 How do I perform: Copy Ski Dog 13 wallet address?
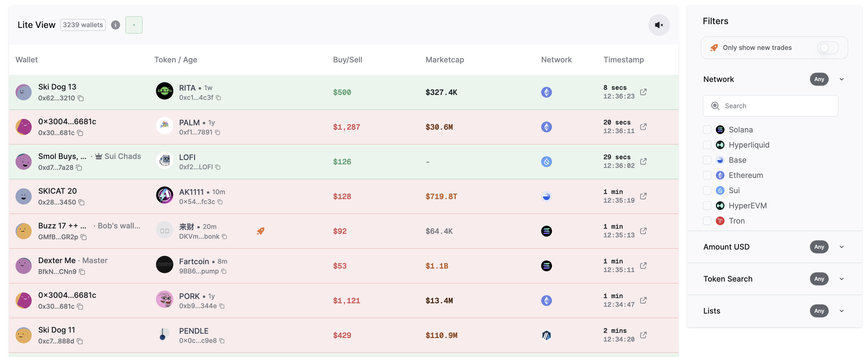tap(81, 98)
